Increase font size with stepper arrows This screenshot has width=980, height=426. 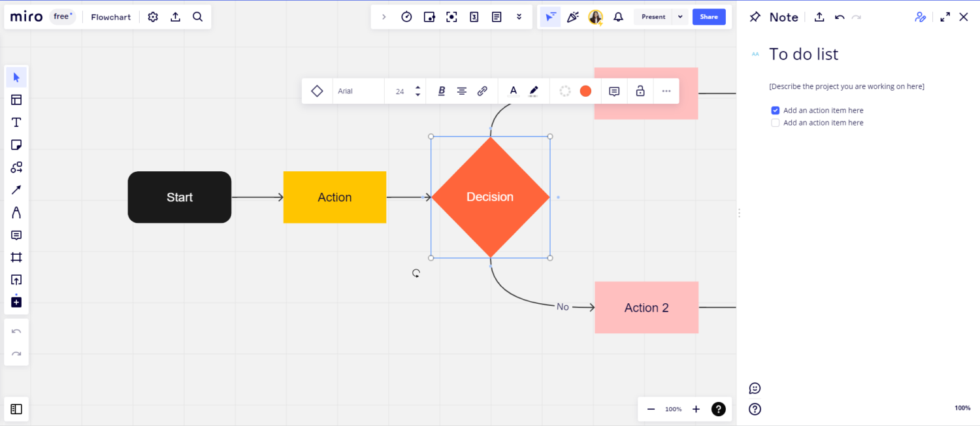click(417, 87)
